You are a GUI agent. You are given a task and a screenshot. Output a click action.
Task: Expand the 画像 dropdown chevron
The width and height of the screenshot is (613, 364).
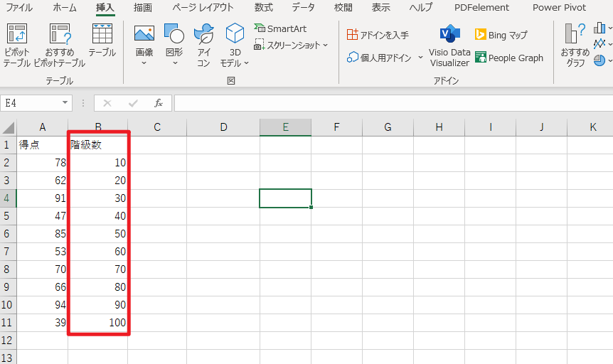144,63
